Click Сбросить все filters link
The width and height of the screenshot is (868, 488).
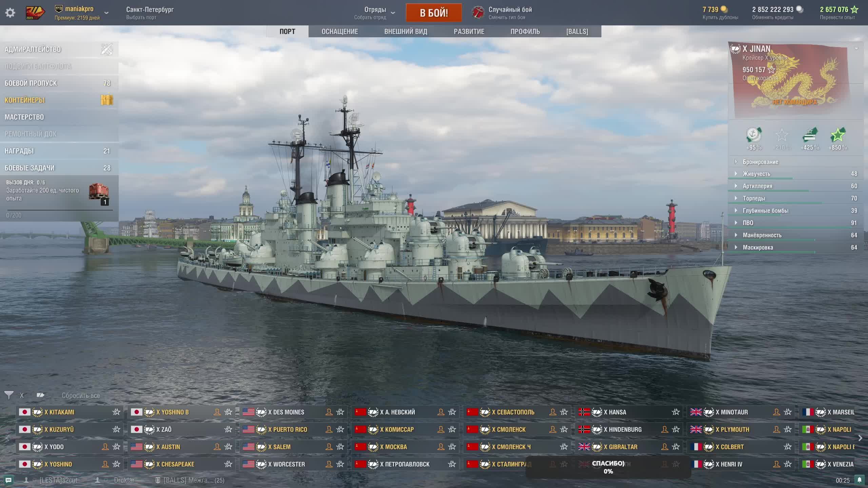pyautogui.click(x=81, y=395)
